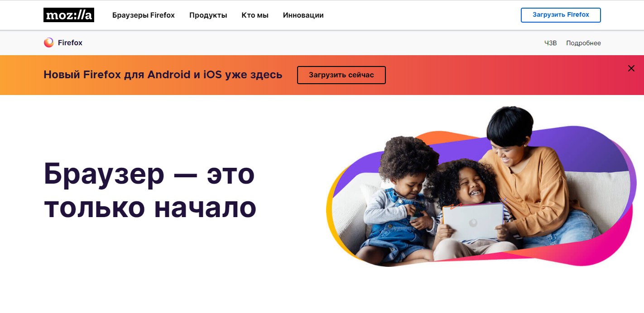Open the Продукты menu
The width and height of the screenshot is (644, 313).
[x=208, y=15]
